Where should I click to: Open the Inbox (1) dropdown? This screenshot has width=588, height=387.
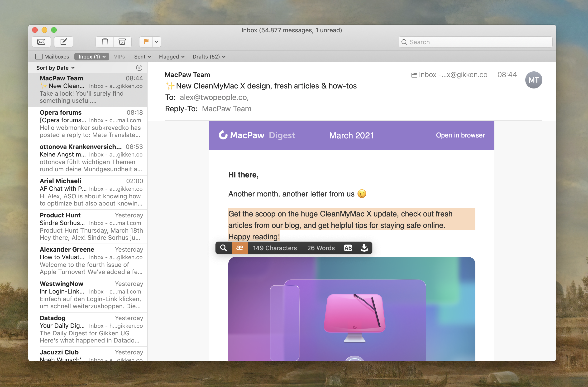(x=92, y=57)
